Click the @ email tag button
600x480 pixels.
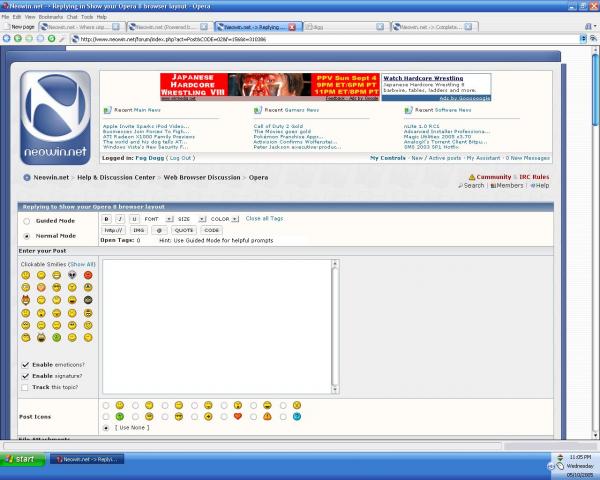click(159, 230)
